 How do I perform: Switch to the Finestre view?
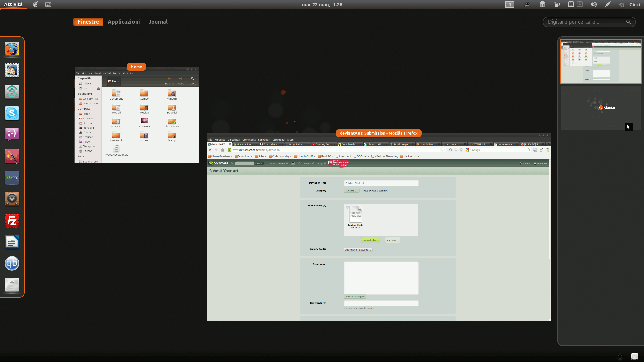88,22
